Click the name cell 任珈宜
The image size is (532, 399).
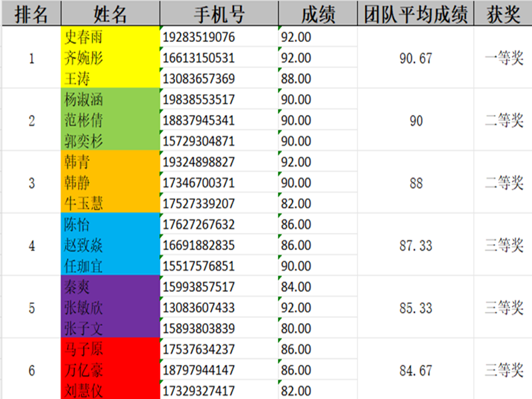coord(110,265)
